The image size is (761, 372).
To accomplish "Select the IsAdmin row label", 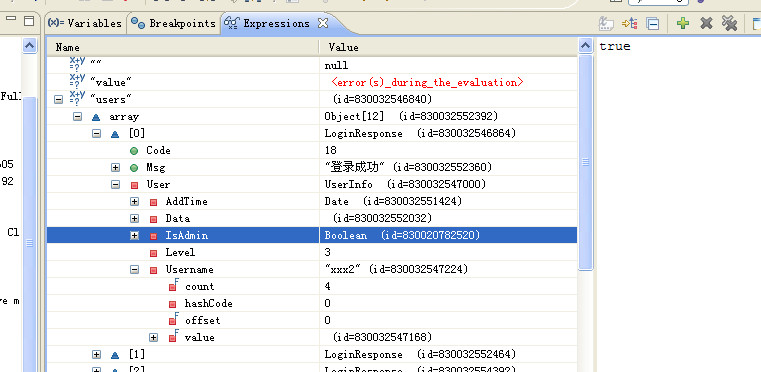I will tap(186, 236).
